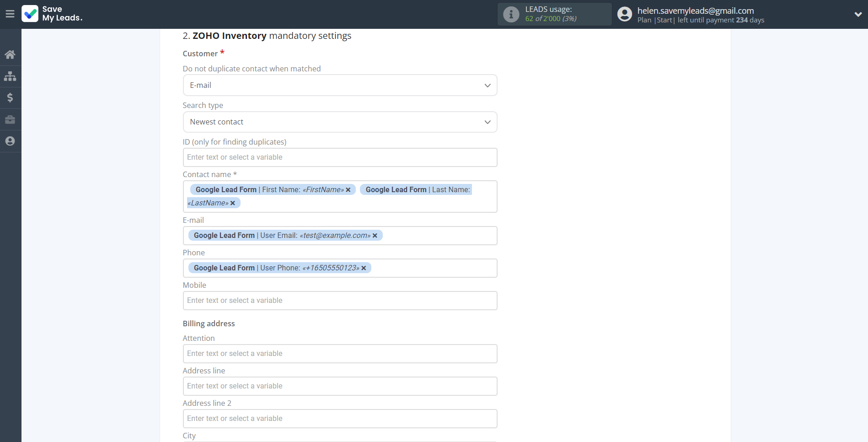
Task: Focus the Mobile input field
Action: click(340, 300)
